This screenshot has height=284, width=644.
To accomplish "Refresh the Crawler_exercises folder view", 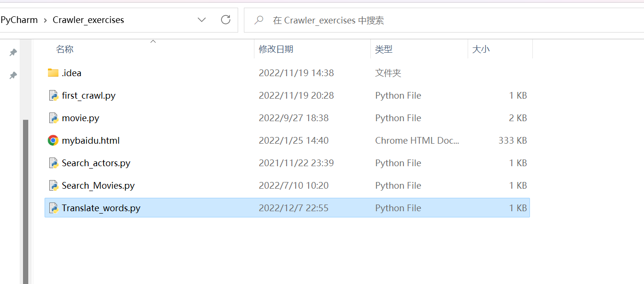I will tap(225, 20).
